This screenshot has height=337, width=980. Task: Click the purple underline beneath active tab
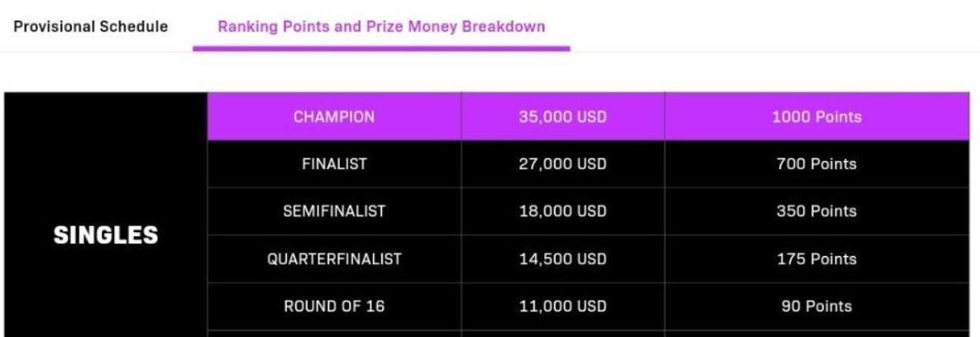pyautogui.click(x=381, y=48)
